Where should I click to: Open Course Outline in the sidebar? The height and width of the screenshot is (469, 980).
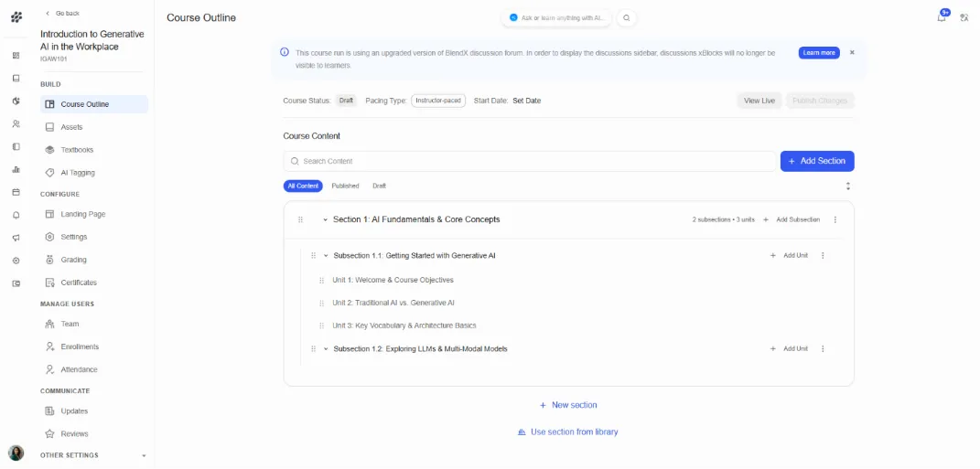click(94, 104)
